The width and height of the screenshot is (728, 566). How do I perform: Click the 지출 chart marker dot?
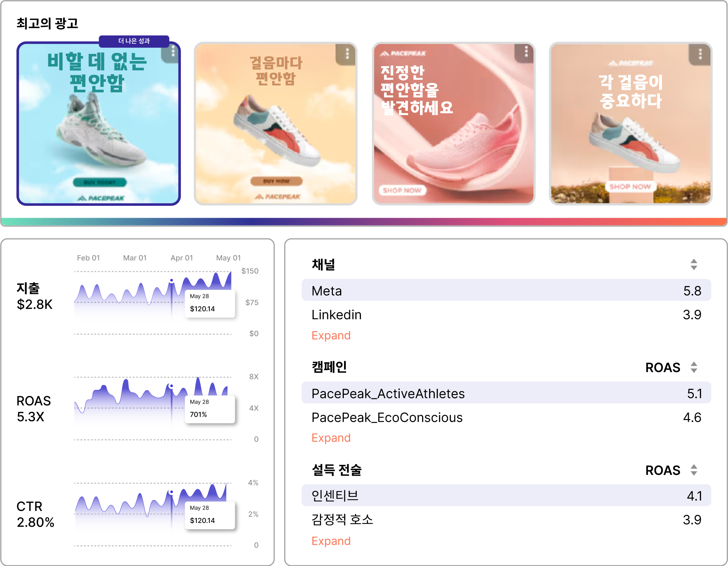pyautogui.click(x=171, y=281)
